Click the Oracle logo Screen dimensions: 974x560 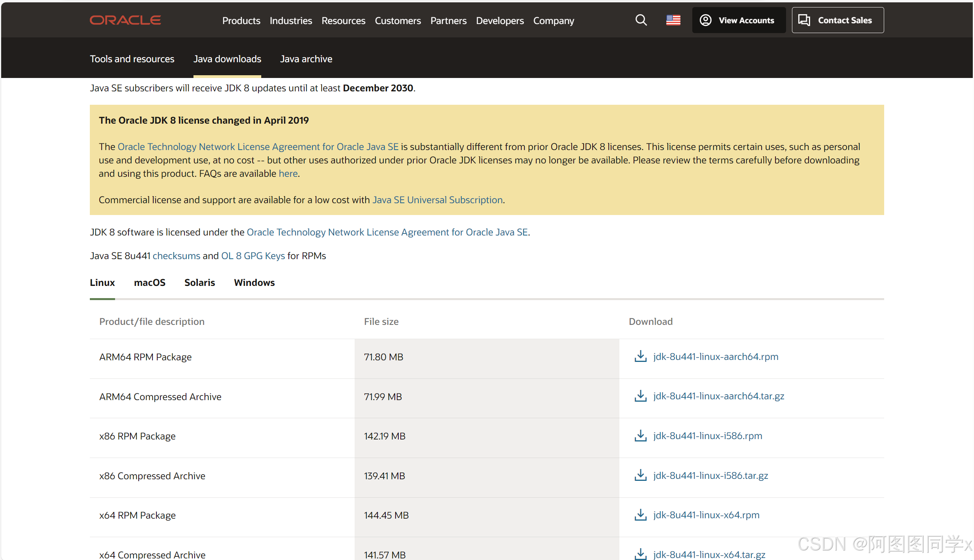tap(125, 20)
